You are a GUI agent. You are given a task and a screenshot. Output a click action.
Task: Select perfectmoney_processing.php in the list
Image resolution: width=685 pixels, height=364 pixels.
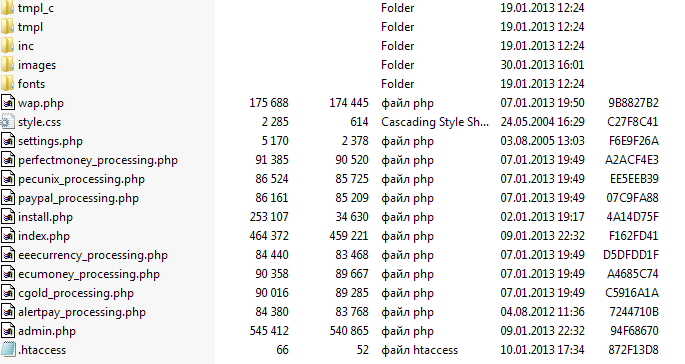tap(98, 160)
